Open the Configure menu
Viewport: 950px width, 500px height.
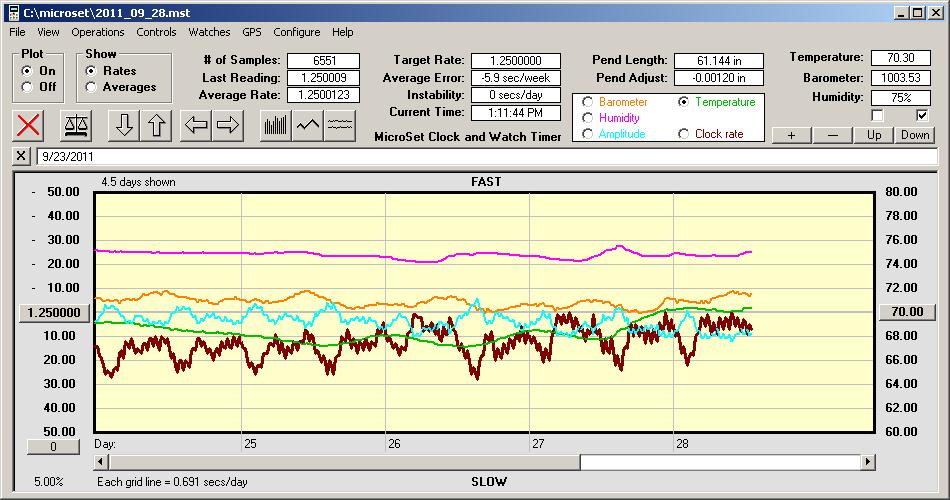click(296, 32)
